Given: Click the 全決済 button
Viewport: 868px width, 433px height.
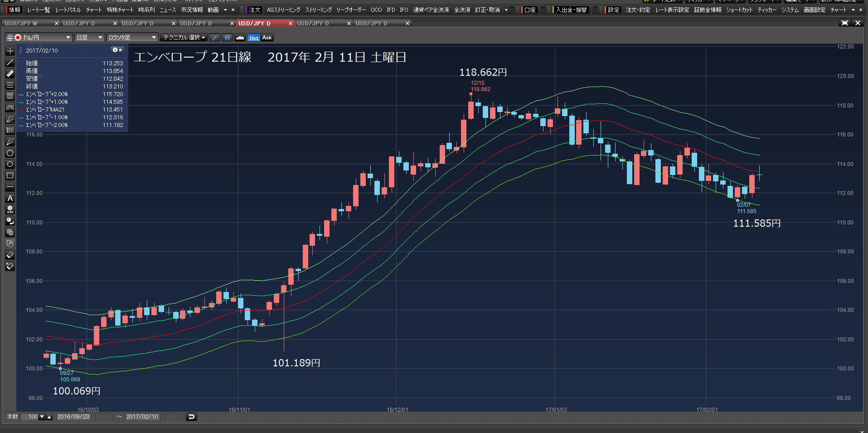Looking at the screenshot, I should 462,10.
